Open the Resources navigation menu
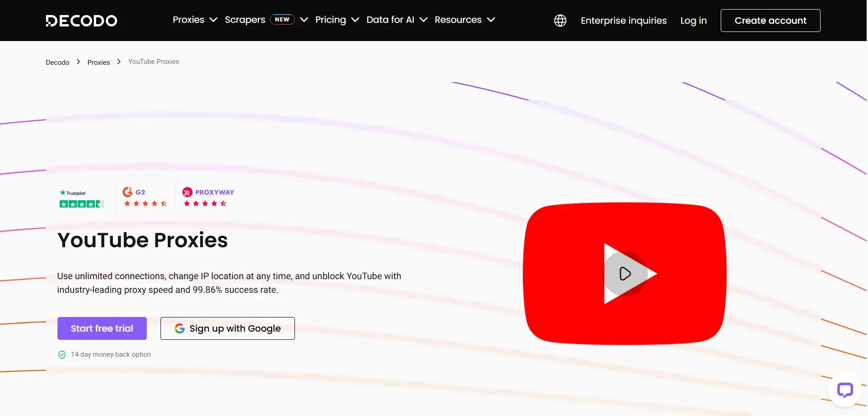 click(458, 20)
